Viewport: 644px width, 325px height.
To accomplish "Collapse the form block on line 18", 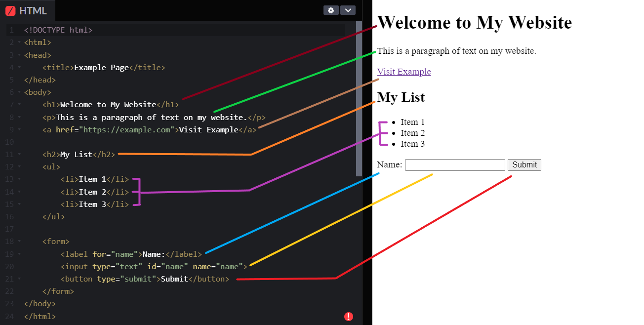I will pos(19,242).
